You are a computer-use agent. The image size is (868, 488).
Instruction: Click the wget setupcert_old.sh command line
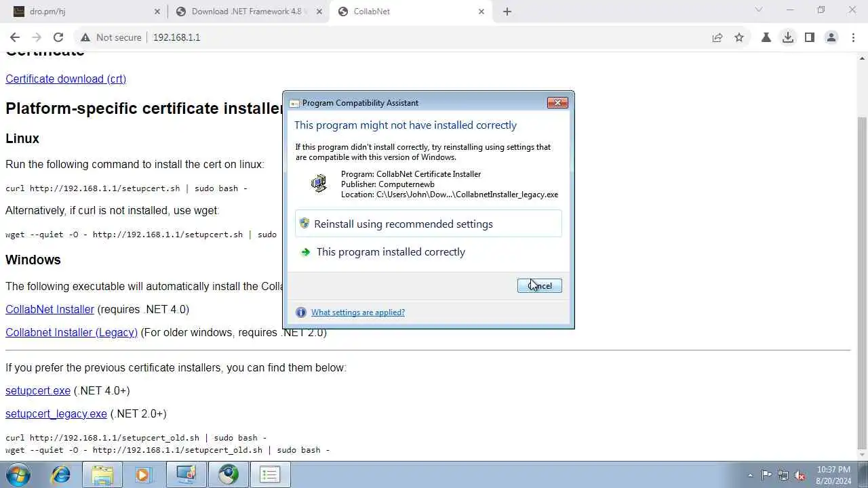167,450
